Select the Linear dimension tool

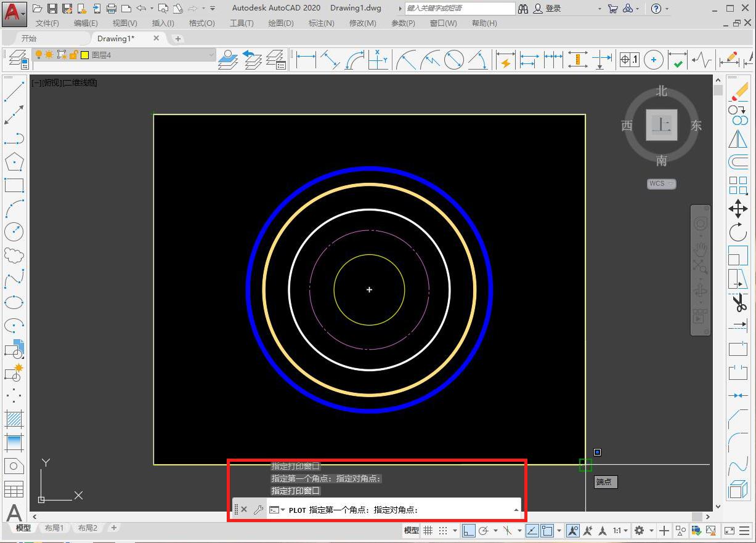(x=306, y=60)
